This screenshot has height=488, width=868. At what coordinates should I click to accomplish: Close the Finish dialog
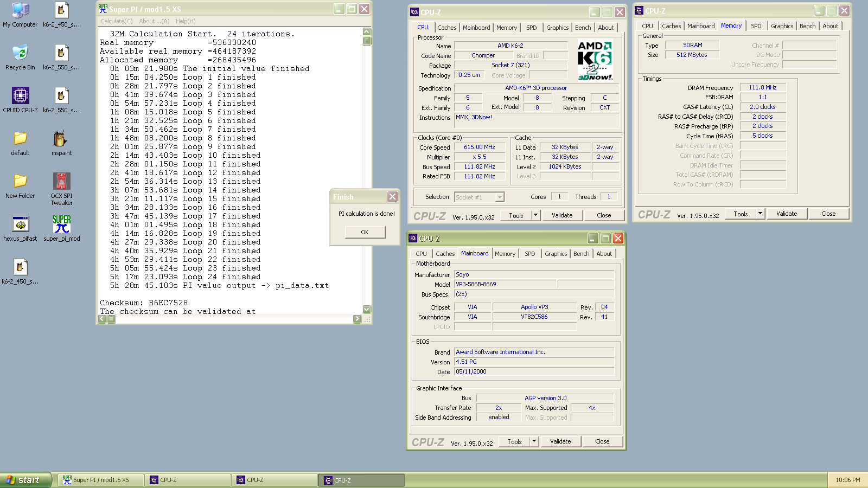(x=392, y=196)
